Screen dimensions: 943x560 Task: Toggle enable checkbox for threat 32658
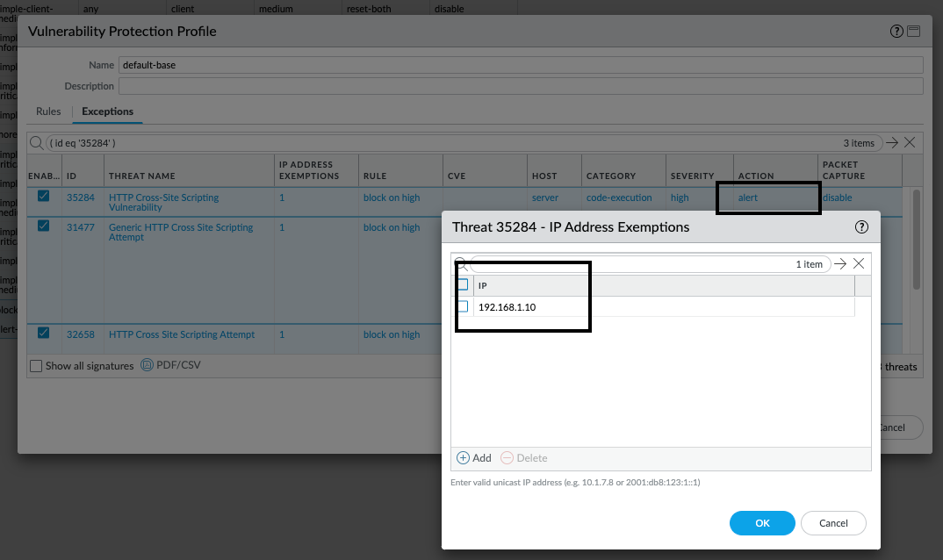43,334
